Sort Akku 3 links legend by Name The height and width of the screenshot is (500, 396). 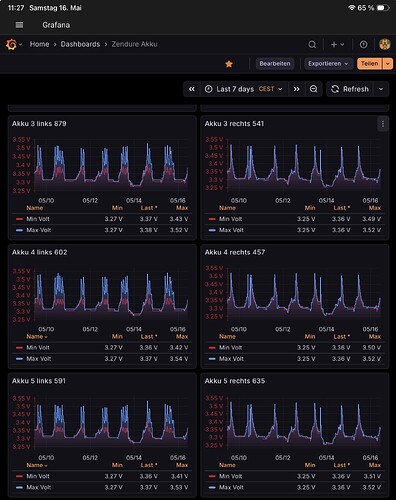coord(35,208)
